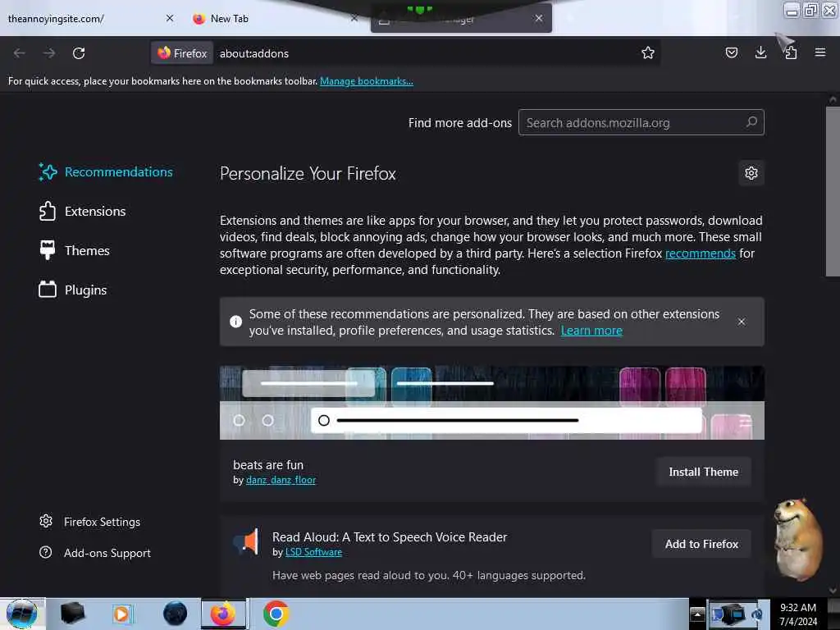Image resolution: width=840 pixels, height=630 pixels.
Task: Click the search magnifier in add-ons search
Action: coord(751,122)
